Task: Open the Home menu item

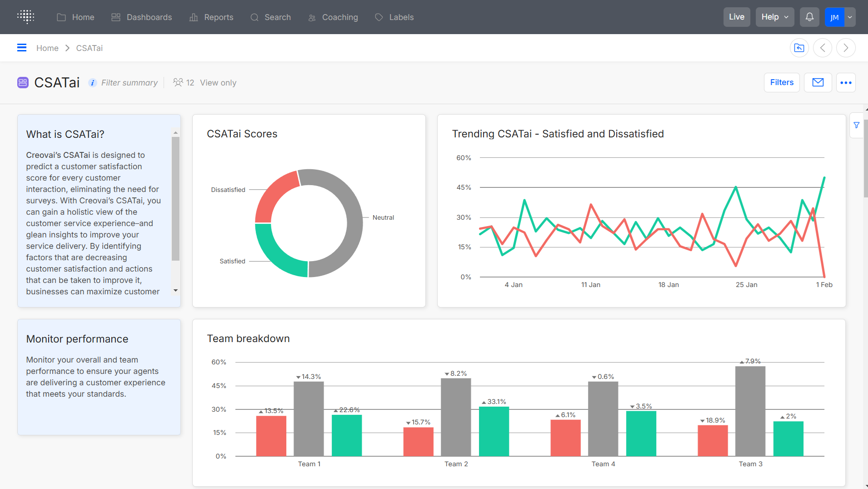Action: click(75, 17)
